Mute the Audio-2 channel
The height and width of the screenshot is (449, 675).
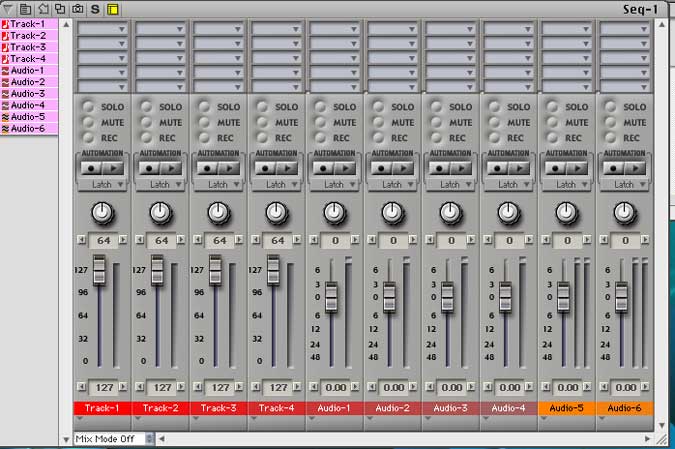[x=378, y=122]
